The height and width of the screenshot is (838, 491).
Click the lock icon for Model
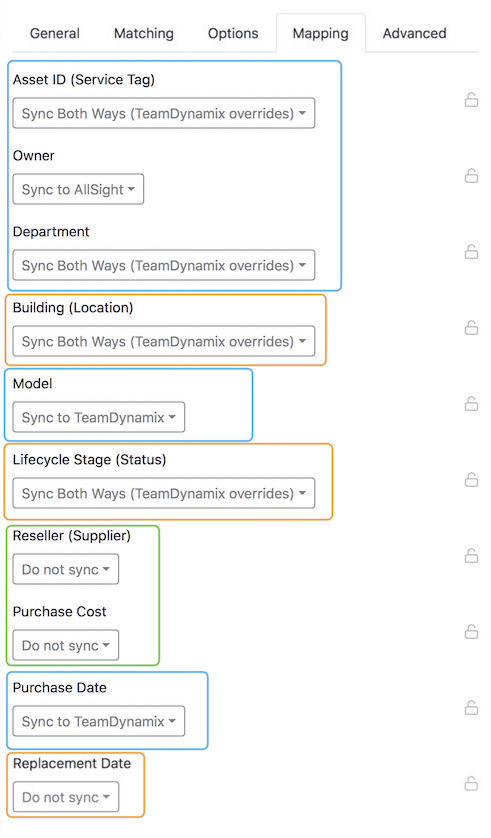(471, 404)
